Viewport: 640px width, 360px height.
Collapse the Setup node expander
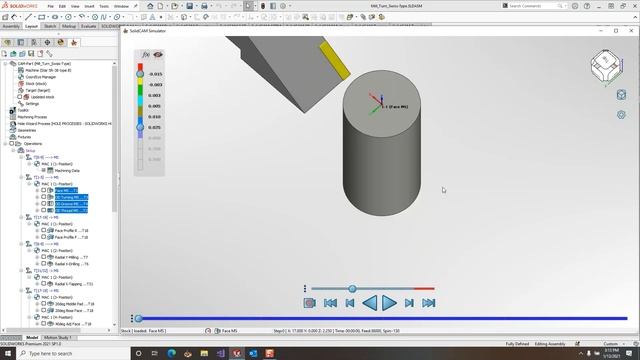tap(13, 151)
